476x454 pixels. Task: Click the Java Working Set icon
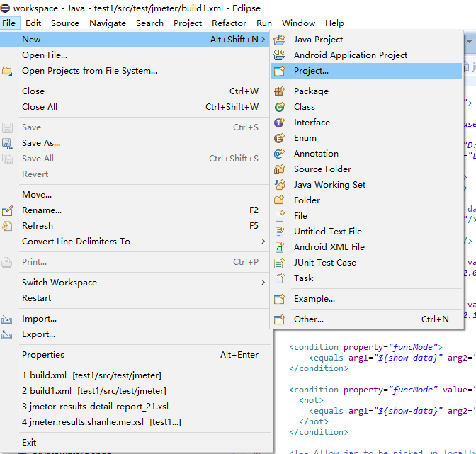click(279, 185)
